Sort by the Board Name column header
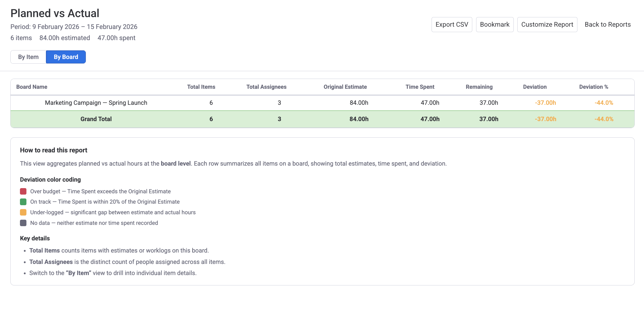Screen dimensions: 644x325 32,87
